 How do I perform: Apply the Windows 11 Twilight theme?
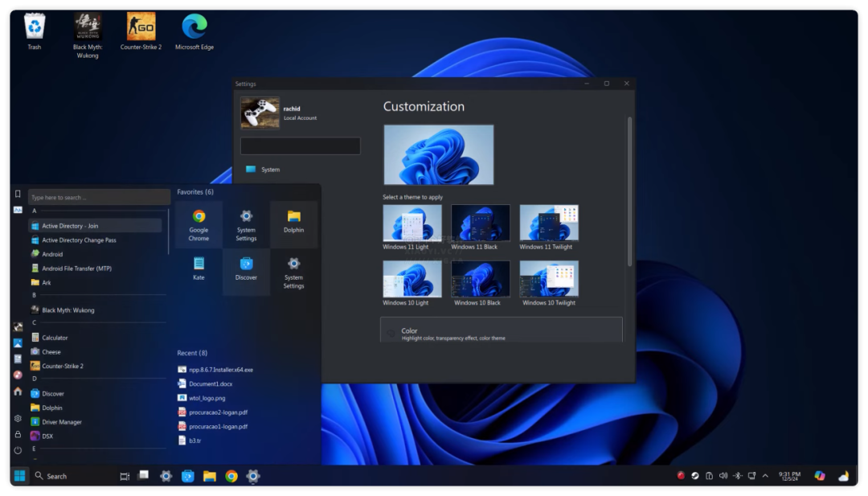pyautogui.click(x=548, y=228)
